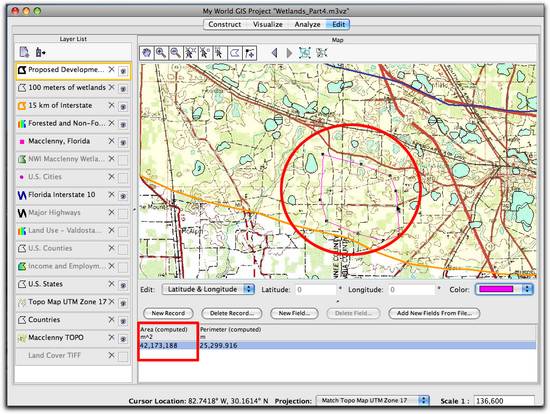The width and height of the screenshot is (550, 414).
Task: Hide the U.S. States layer
Action: click(x=123, y=286)
